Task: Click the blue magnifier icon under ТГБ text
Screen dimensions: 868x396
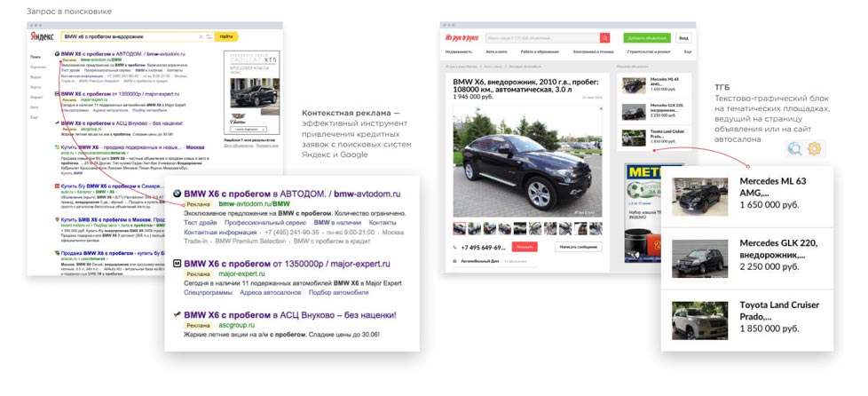Action: tap(795, 149)
